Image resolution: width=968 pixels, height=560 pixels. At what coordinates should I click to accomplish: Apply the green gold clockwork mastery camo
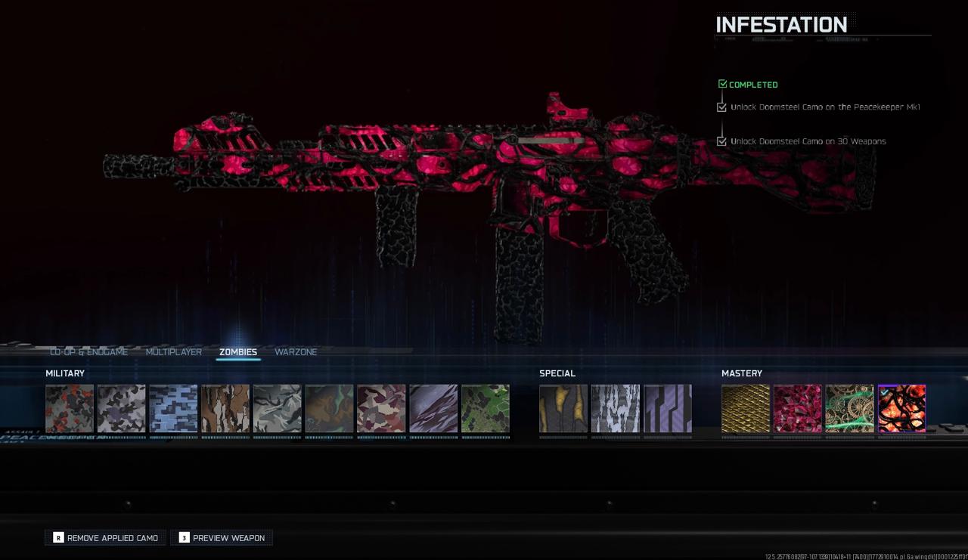pos(849,409)
